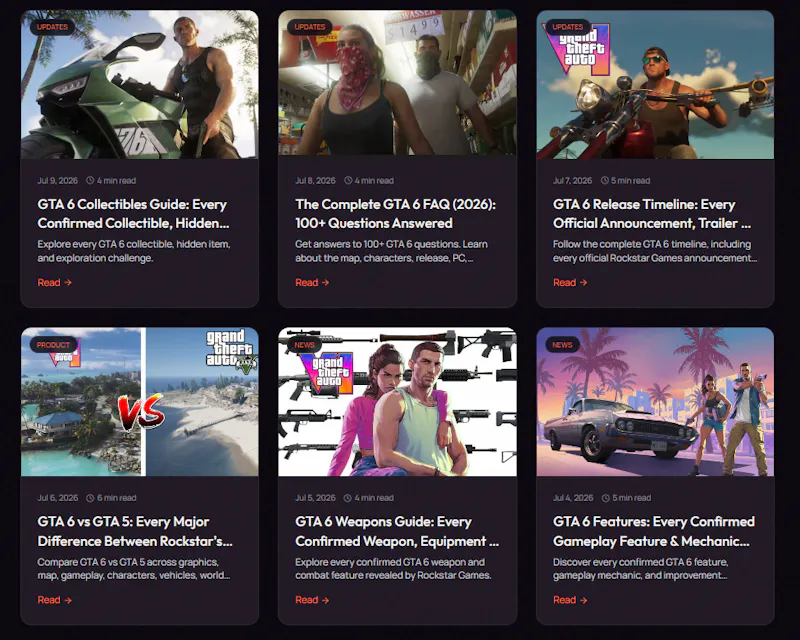Click '4 min read' on Weapons Guide card
This screenshot has width=800, height=640.
click(374, 498)
